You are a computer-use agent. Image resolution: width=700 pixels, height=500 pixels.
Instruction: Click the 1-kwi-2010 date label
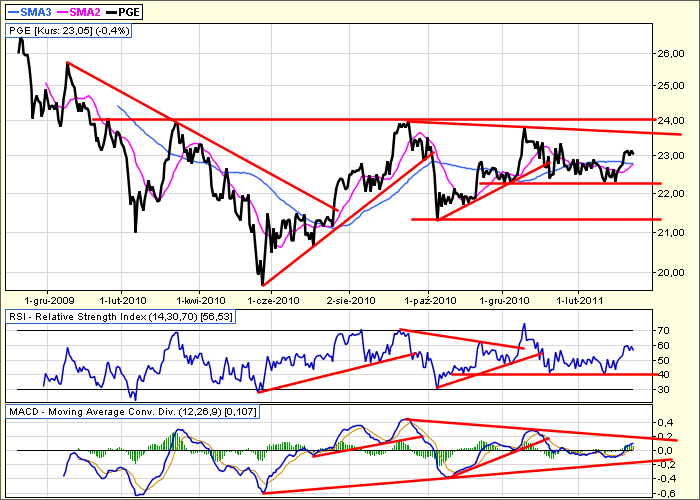[200, 300]
